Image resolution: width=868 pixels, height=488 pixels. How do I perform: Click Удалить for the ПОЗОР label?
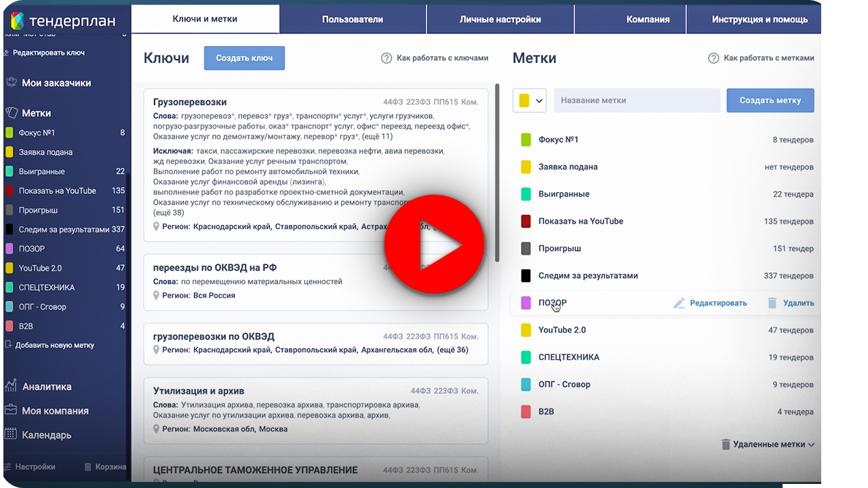click(x=799, y=303)
